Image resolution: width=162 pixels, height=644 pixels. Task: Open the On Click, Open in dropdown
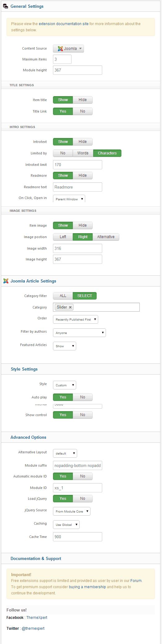click(x=69, y=199)
